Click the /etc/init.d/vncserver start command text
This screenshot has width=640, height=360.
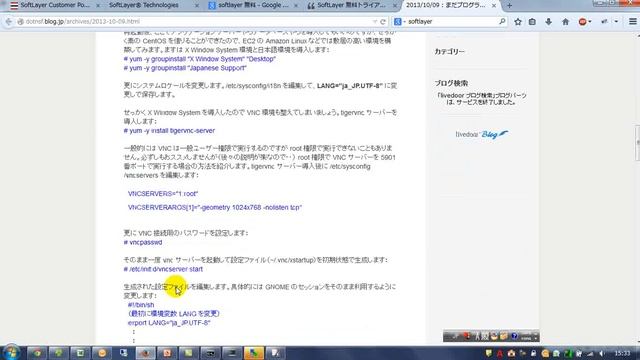point(163,269)
